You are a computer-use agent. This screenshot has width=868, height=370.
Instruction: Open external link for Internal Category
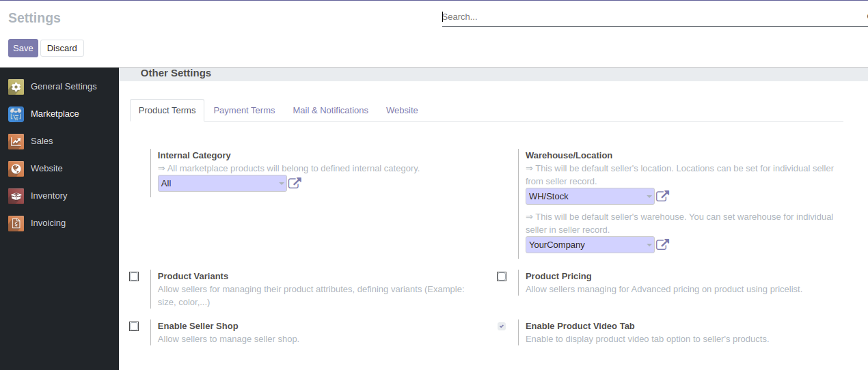click(295, 183)
